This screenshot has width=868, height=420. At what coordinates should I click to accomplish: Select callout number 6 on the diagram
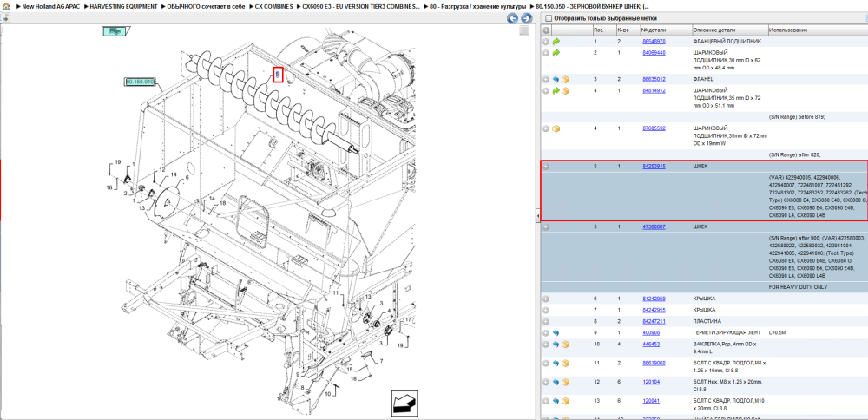[187, 178]
